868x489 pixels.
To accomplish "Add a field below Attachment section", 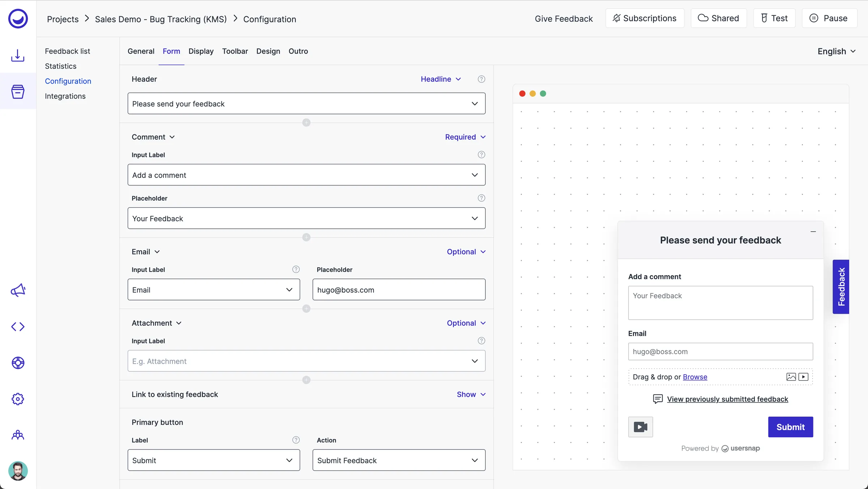I will (306, 380).
